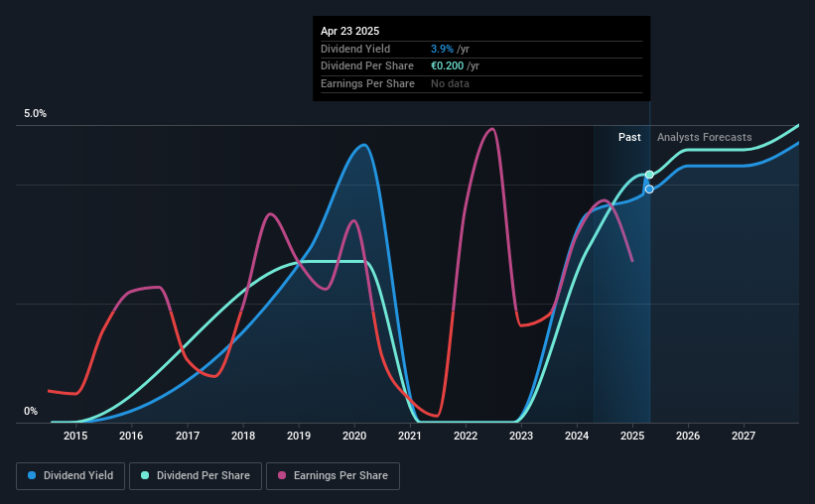Click the tooltip Earnings Per Share row label
The width and height of the screenshot is (815, 504).
coord(367,83)
